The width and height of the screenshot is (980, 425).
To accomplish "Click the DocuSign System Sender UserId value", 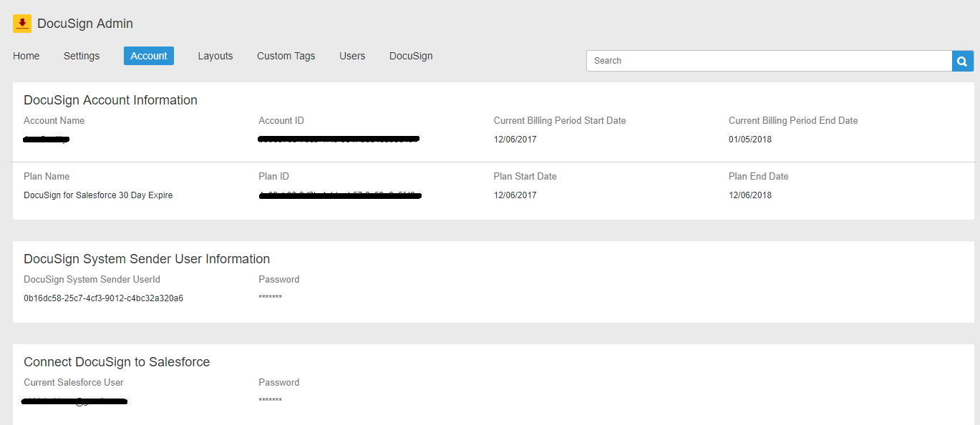I will click(102, 298).
